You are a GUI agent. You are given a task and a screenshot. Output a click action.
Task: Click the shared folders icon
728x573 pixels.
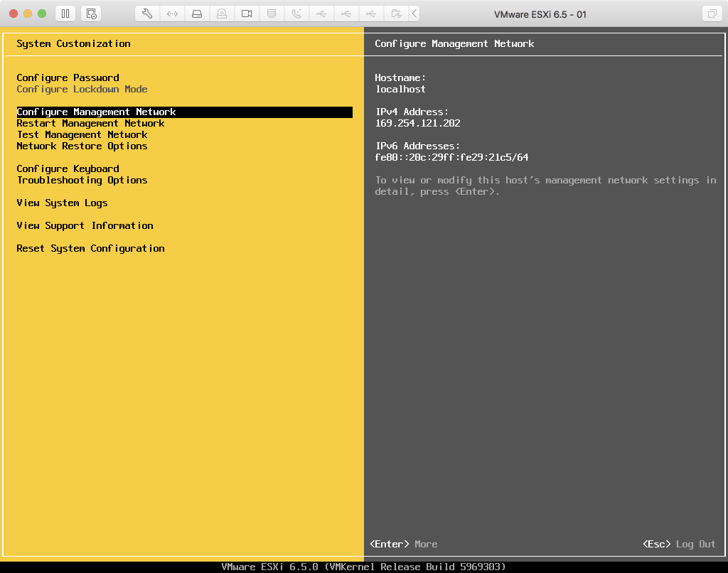click(x=396, y=14)
